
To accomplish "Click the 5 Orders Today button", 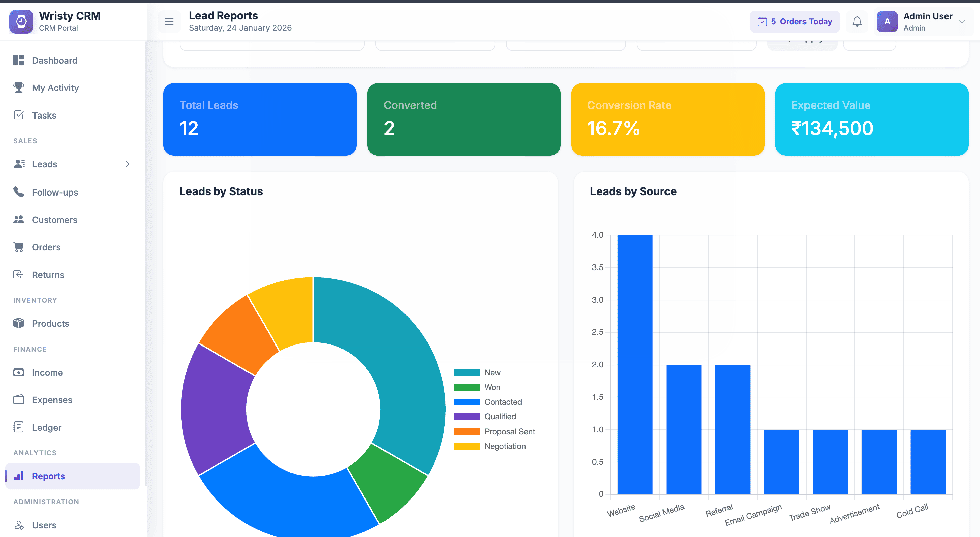I will coord(794,22).
